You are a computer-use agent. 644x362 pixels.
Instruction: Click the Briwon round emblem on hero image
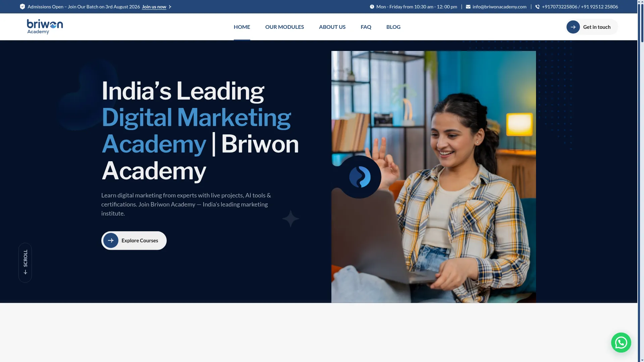tap(360, 177)
